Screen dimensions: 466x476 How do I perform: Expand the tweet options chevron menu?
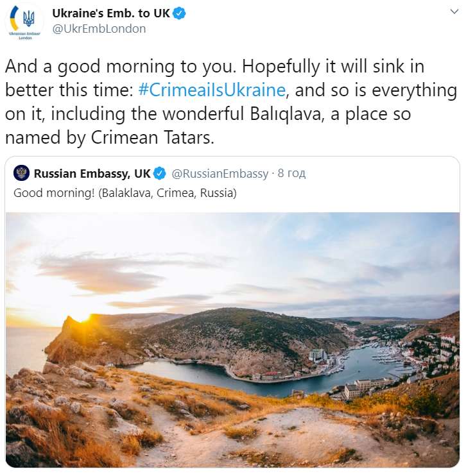[454, 12]
